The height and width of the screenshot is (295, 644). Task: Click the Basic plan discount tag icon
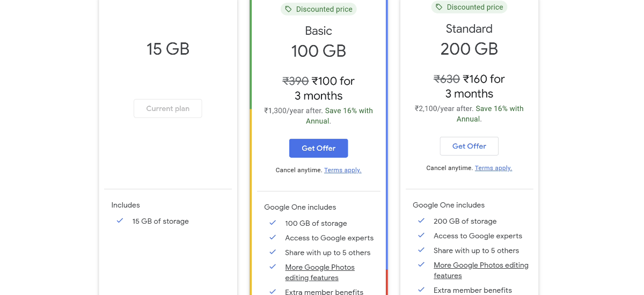288,9
